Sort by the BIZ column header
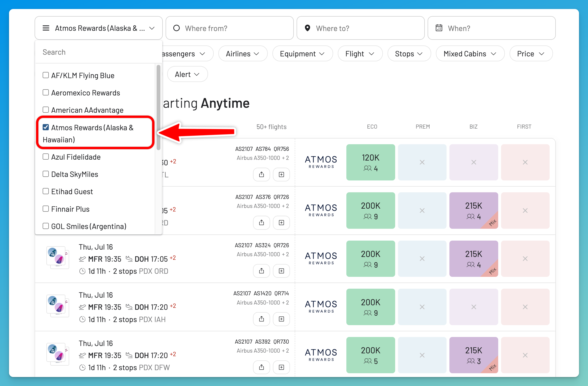Screen dimensions: 588x386 coord(473,127)
